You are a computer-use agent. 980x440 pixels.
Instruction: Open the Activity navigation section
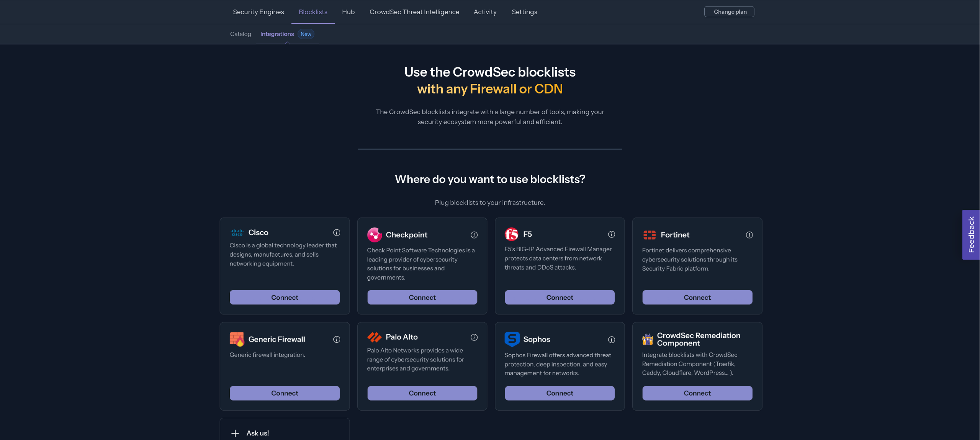coord(485,11)
